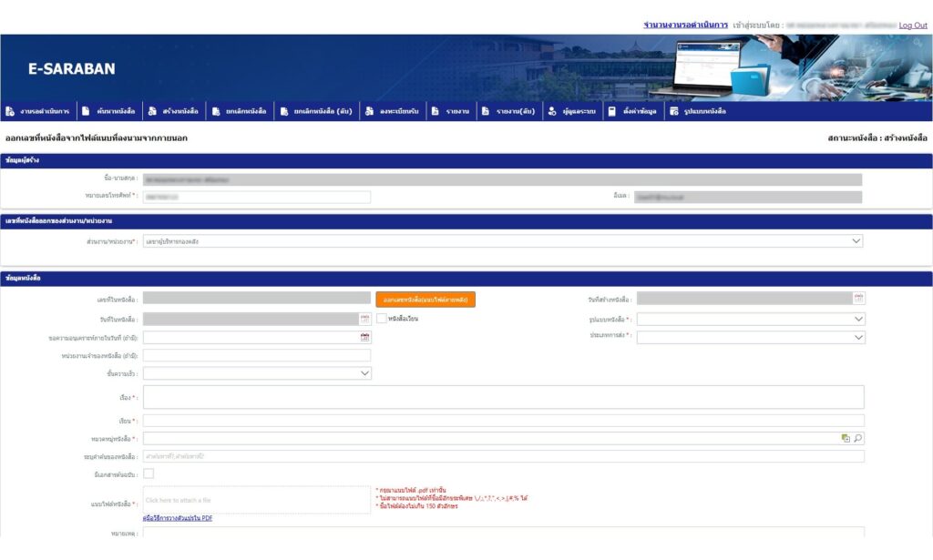This screenshot has height=560, width=933.
Task: Expand the ชั้นความเร็ว dropdown
Action: [x=364, y=373]
